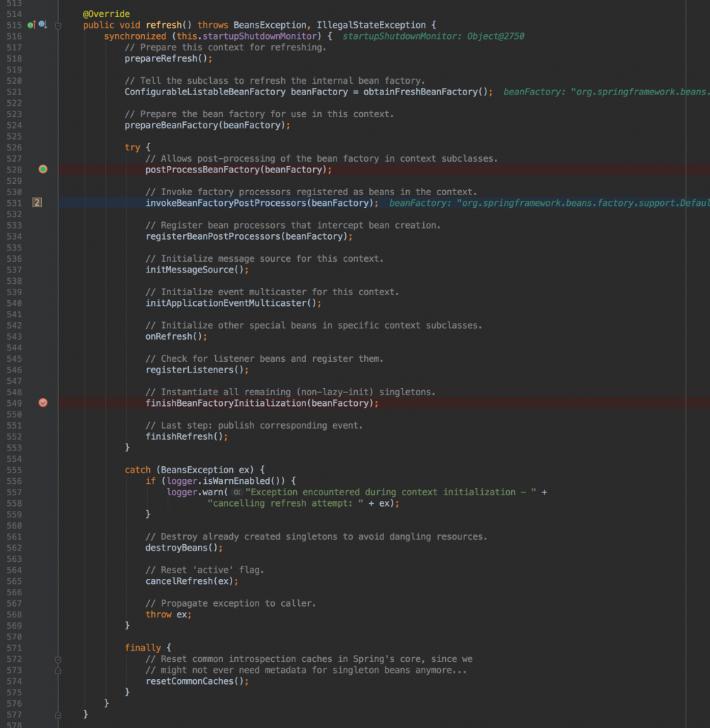The height and width of the screenshot is (728, 710).
Task: Click the beanFactory inline debugger hint on line 531
Action: (x=547, y=203)
